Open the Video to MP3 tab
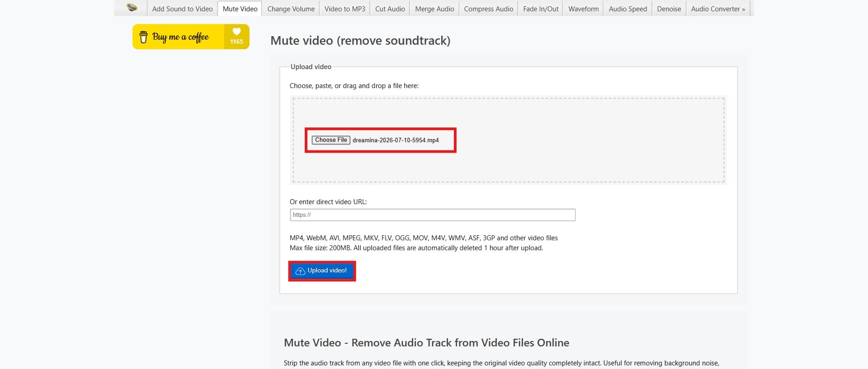Viewport: 868px width, 369px height. 345,9
